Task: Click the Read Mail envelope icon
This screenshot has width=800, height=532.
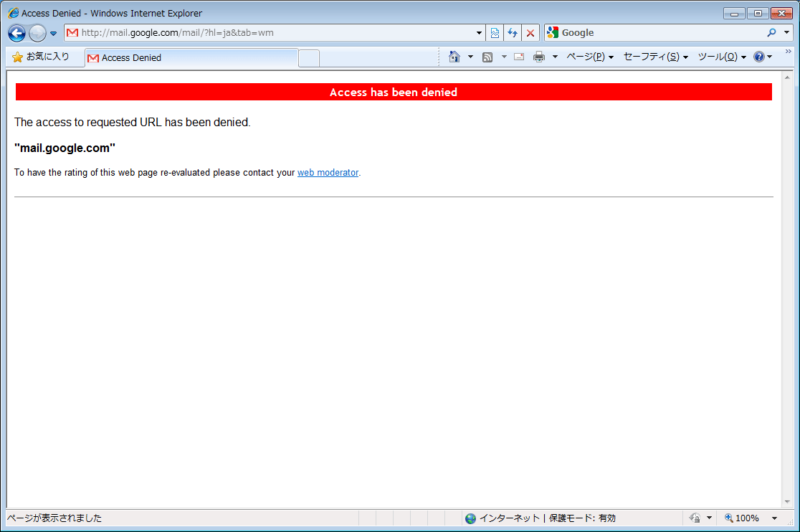Action: (519, 57)
